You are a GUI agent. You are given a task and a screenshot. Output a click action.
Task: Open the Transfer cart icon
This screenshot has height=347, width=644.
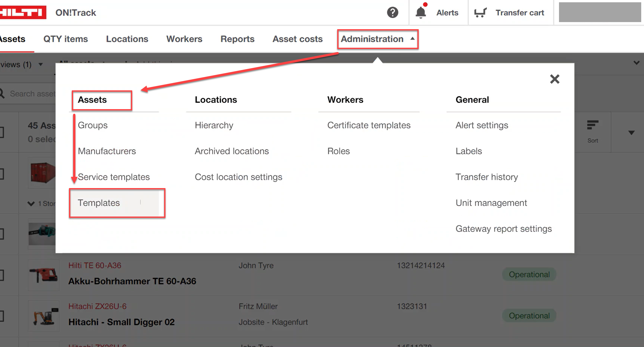pos(480,12)
